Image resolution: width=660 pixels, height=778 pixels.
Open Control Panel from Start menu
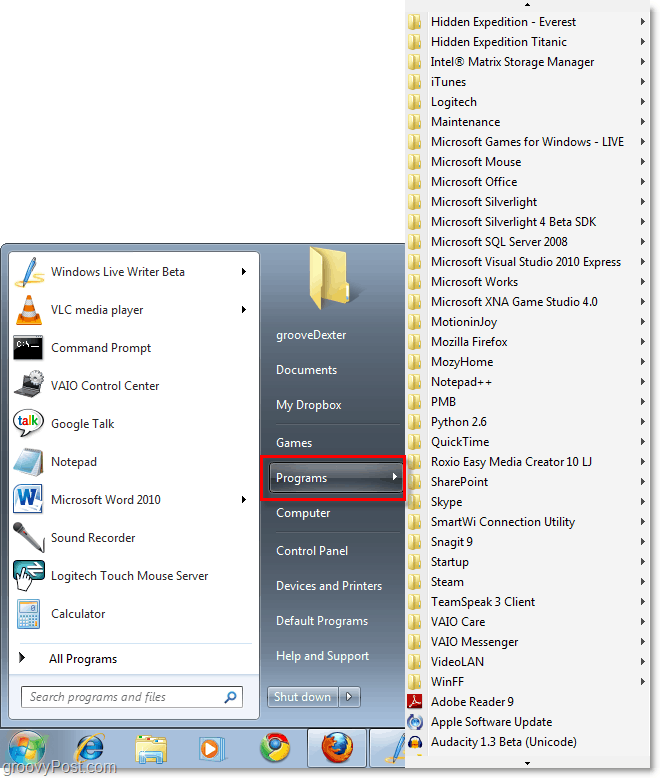point(312,551)
